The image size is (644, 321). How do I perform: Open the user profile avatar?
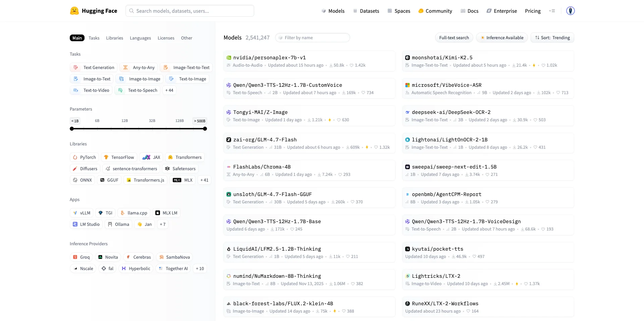point(570,11)
